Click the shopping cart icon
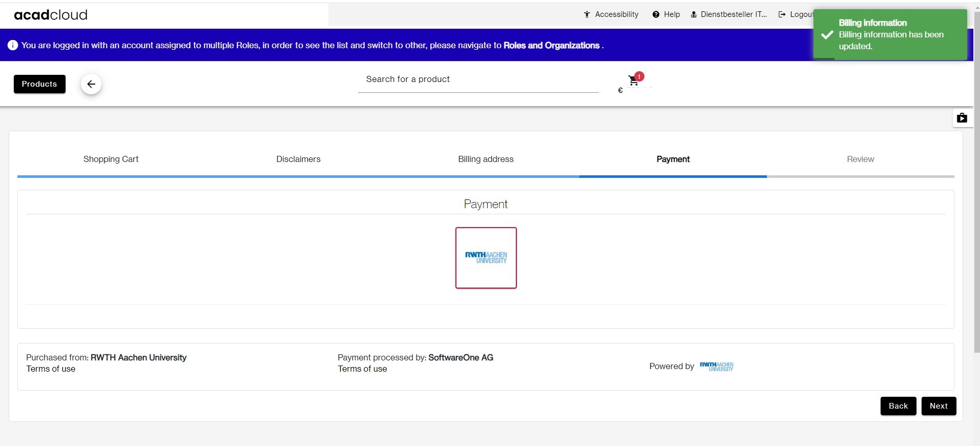 [634, 80]
